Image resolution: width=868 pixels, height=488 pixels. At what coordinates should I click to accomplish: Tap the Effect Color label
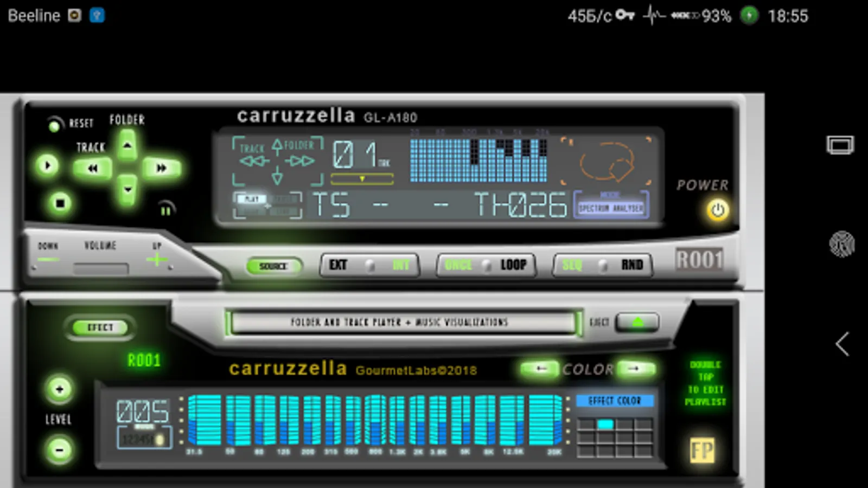(x=615, y=401)
